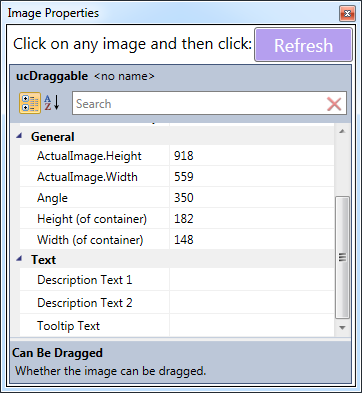362x393 pixels.
Task: Click the Tooltip Text value field
Action: tap(252, 325)
